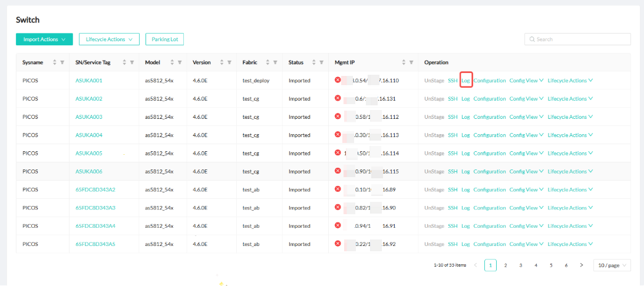Click the Fabric column filter icon

pos(276,62)
